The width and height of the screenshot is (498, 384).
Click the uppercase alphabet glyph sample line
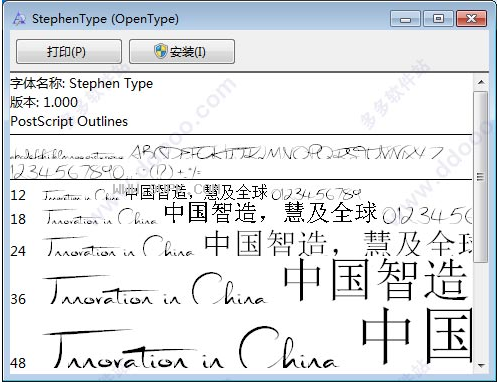click(286, 153)
